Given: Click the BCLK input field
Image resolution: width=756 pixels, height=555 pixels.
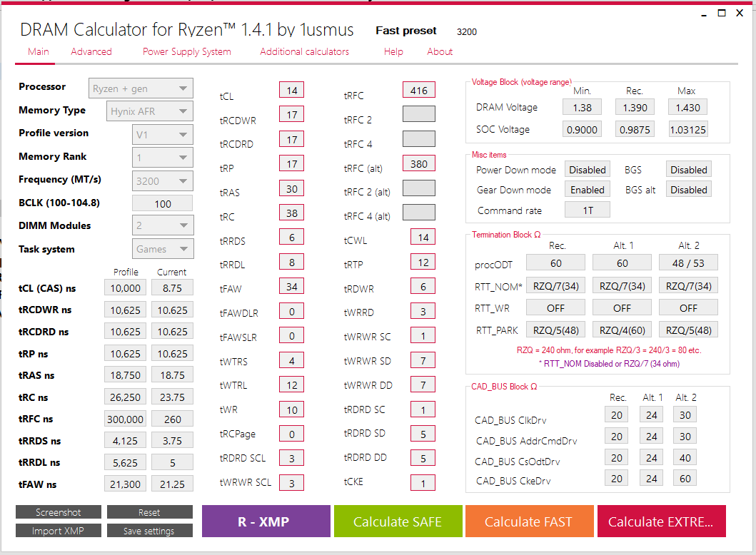Looking at the screenshot, I should (x=163, y=204).
